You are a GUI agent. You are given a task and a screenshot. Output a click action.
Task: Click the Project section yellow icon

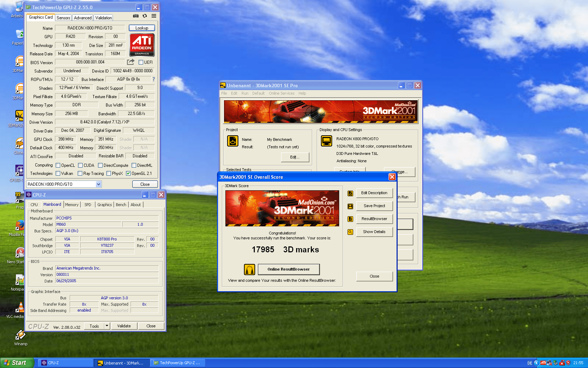pyautogui.click(x=233, y=141)
